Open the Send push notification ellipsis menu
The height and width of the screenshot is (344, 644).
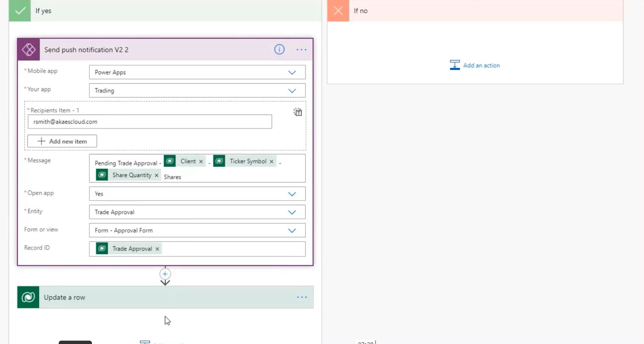301,49
